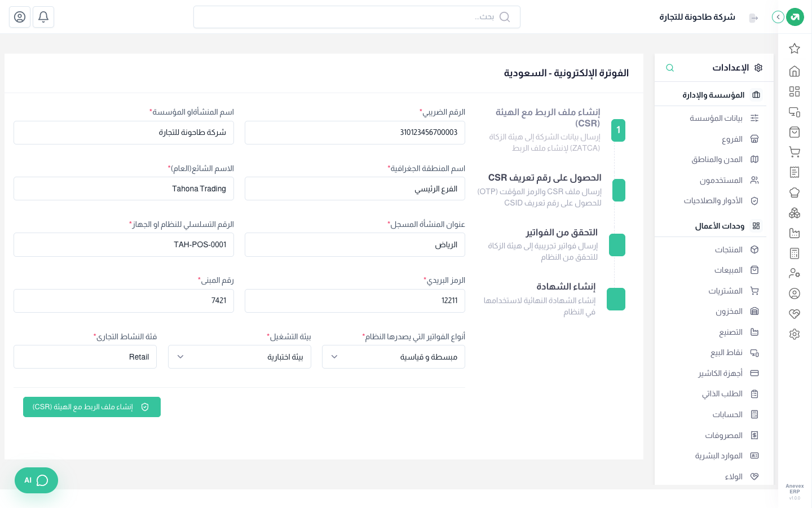
Task: Click search icon in الإعدادات panel
Action: tap(670, 68)
